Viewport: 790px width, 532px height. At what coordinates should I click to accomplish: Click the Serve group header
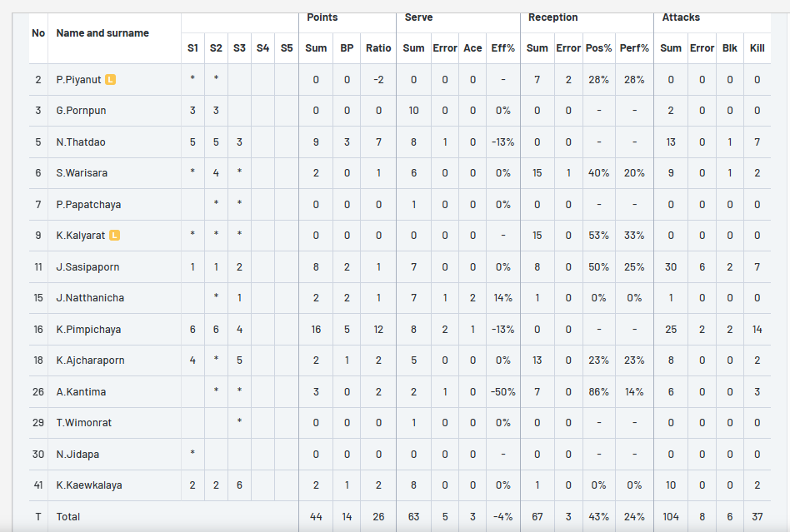pyautogui.click(x=418, y=17)
